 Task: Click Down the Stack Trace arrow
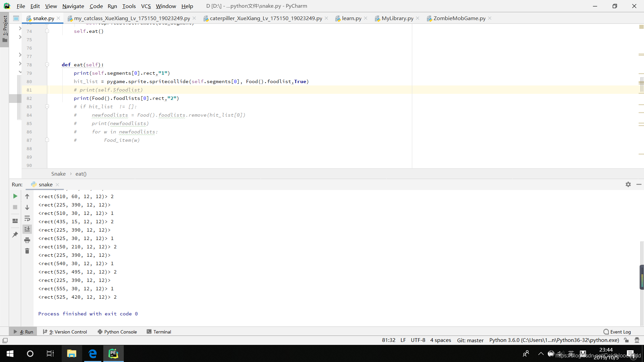pos(27,207)
